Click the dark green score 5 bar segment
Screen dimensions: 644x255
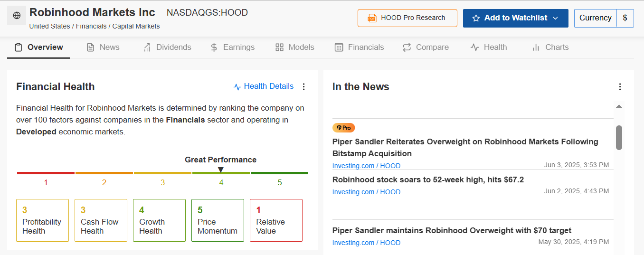(279, 173)
